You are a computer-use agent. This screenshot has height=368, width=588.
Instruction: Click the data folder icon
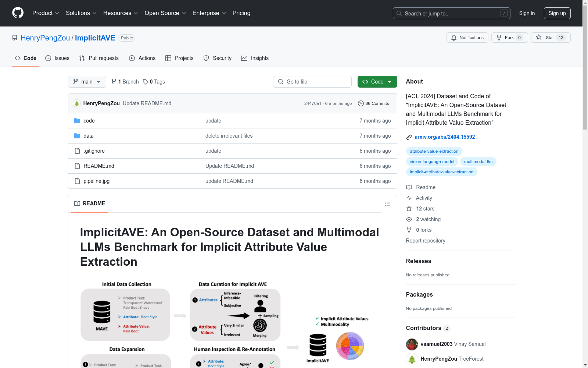point(77,136)
